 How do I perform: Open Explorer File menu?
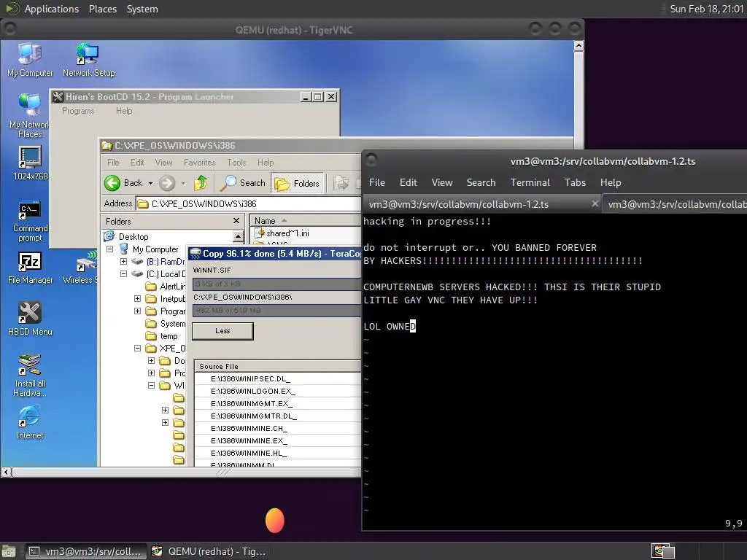coord(113,163)
